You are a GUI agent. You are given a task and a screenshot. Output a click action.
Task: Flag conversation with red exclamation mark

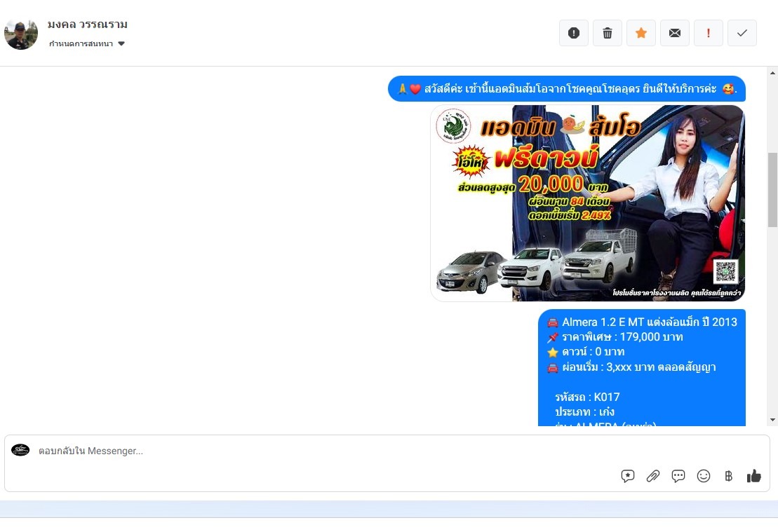pos(709,33)
